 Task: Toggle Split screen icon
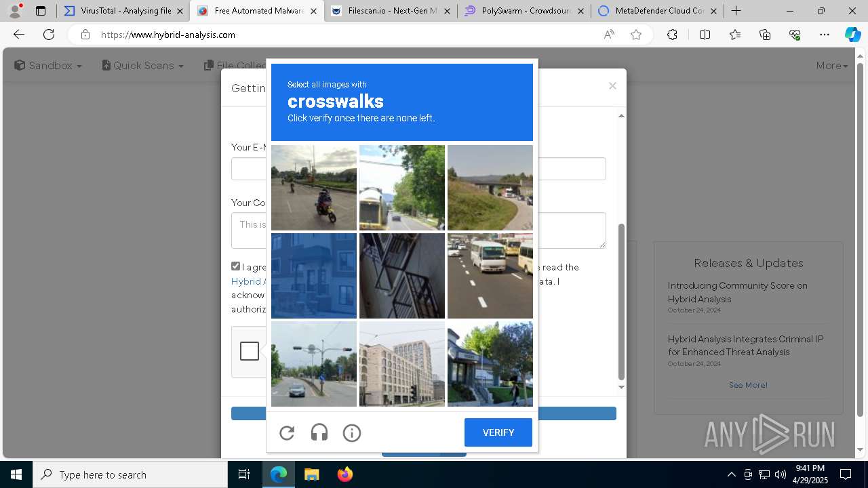pos(705,35)
